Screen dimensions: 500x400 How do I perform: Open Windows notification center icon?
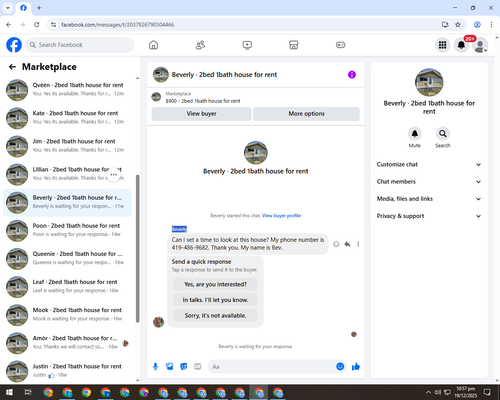pyautogui.click(x=487, y=392)
